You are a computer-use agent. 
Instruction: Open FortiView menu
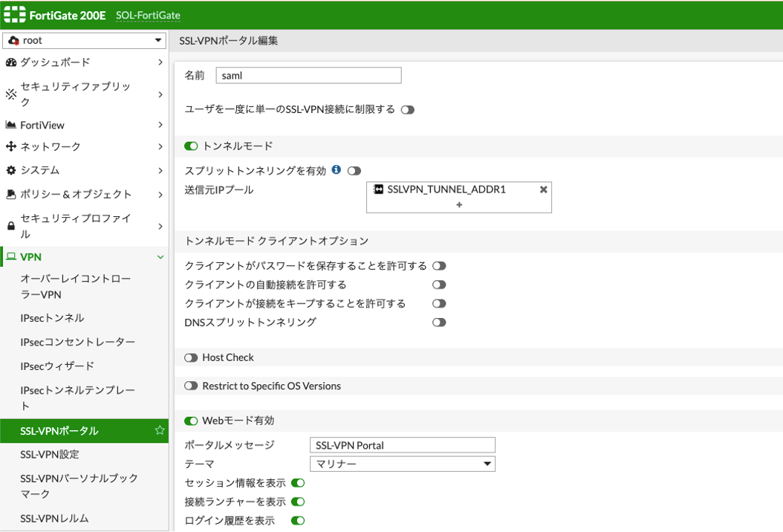(x=84, y=125)
